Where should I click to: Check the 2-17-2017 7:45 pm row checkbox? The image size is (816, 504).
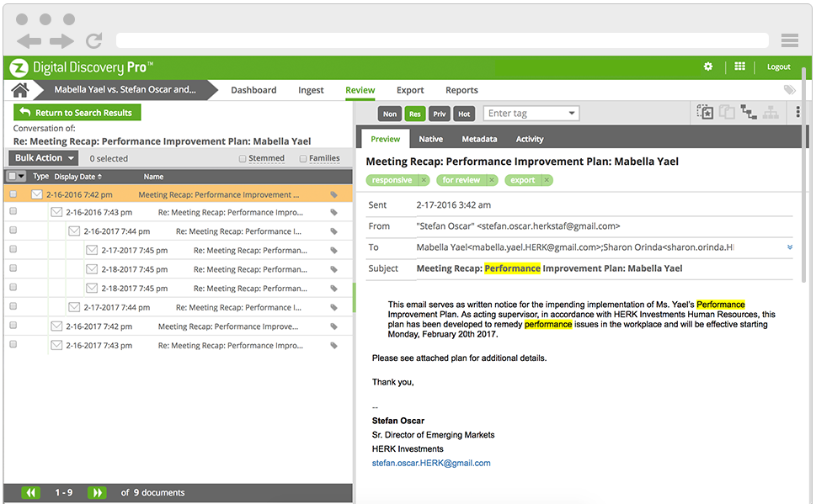coord(13,249)
